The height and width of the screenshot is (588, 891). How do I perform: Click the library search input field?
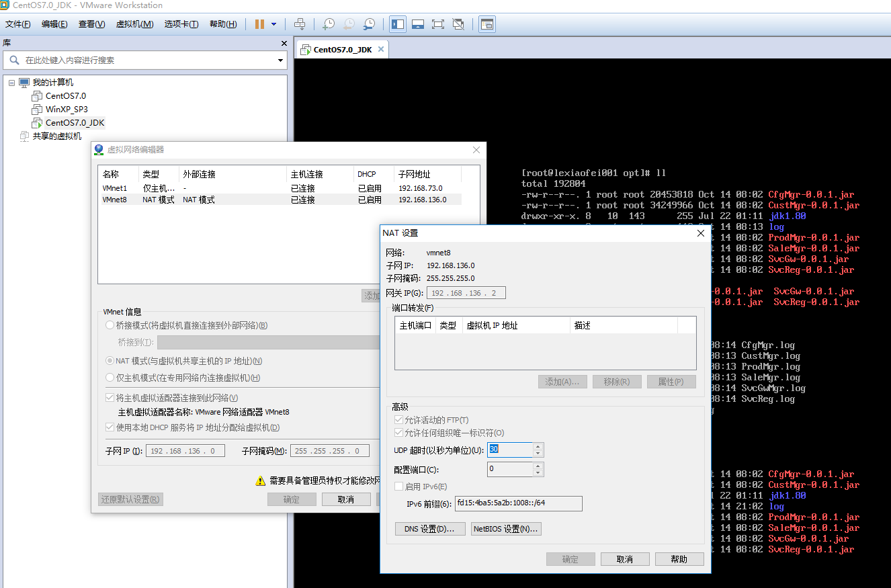click(145, 60)
